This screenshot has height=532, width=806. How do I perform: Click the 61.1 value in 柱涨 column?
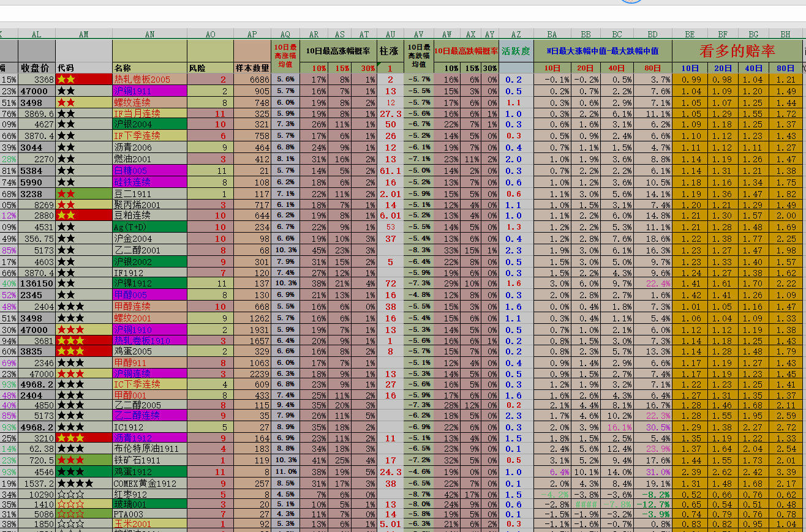[390, 171]
